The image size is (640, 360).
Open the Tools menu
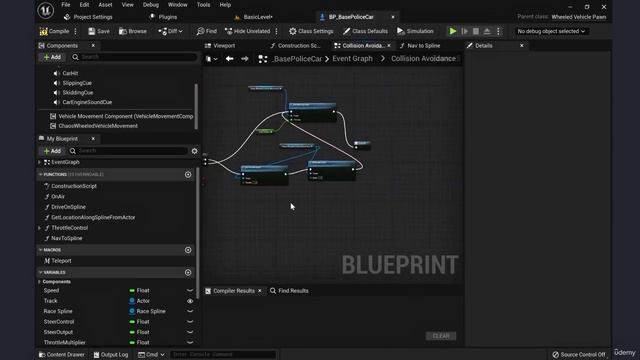pos(203,5)
